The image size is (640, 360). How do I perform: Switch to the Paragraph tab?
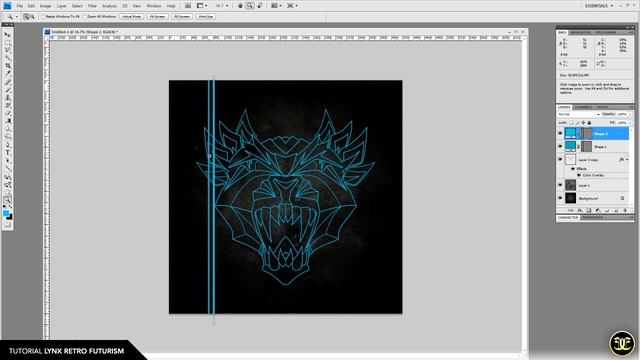tap(593, 218)
